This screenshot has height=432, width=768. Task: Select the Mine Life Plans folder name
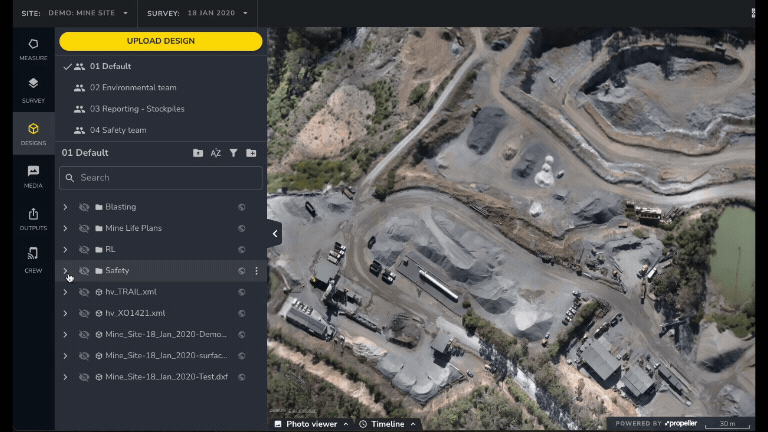133,228
